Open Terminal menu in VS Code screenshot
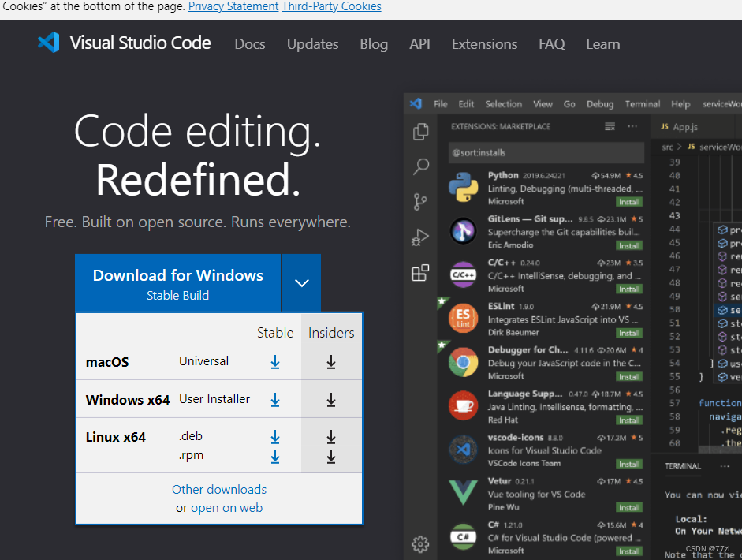The image size is (742, 560). click(642, 103)
